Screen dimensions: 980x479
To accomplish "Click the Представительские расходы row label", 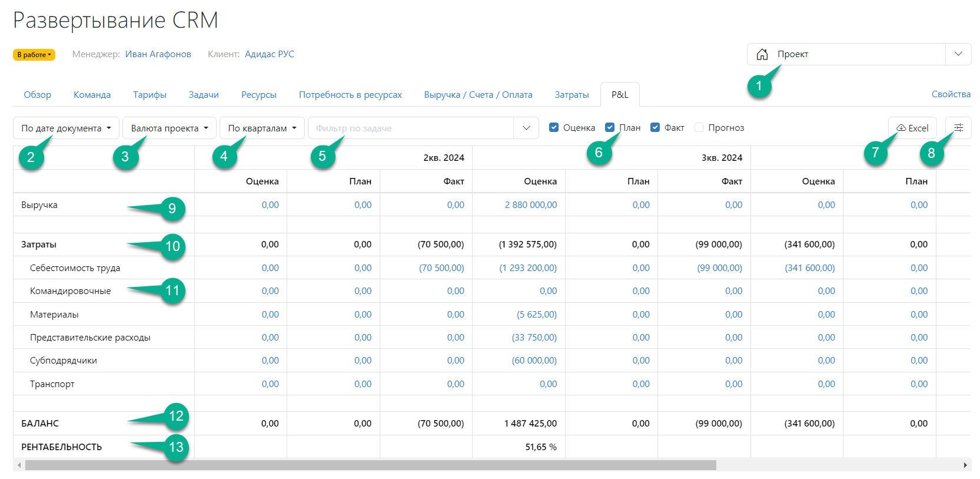I will pos(90,338).
